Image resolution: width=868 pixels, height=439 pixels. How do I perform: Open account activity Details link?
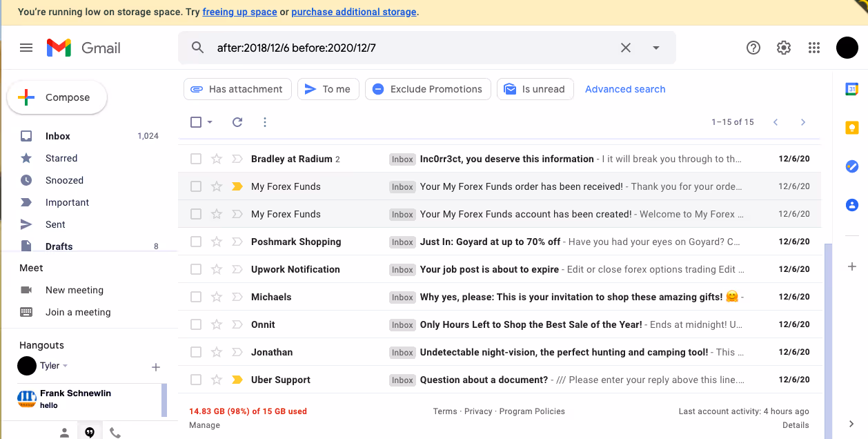[x=796, y=425]
